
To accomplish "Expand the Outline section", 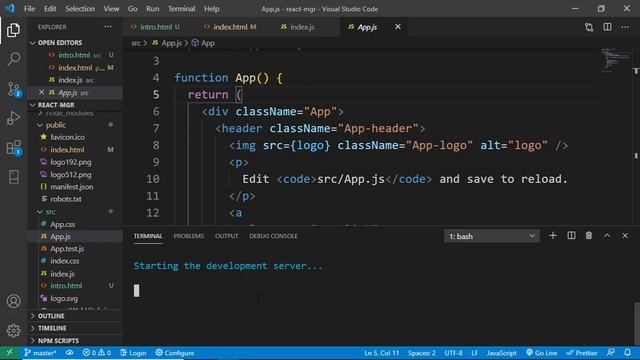I will pyautogui.click(x=51, y=316).
